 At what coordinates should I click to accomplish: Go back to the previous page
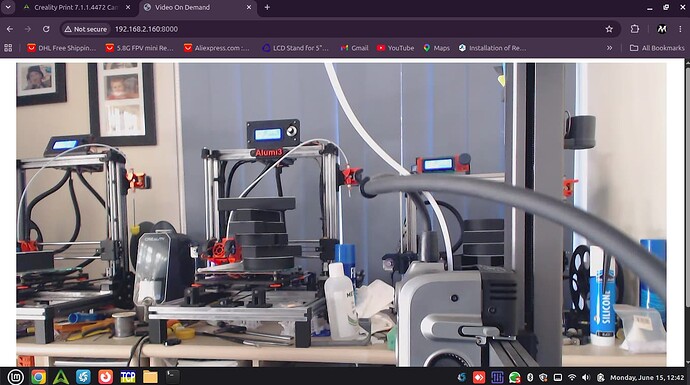(x=10, y=29)
